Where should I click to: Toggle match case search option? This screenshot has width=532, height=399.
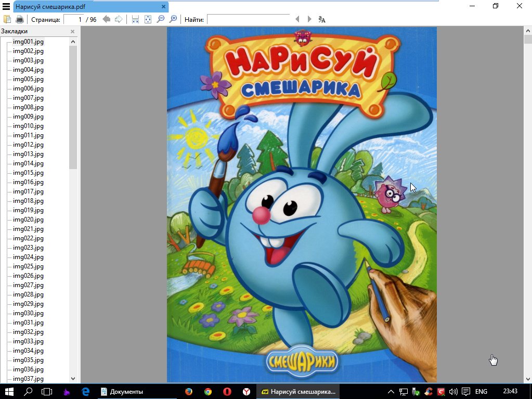(322, 19)
